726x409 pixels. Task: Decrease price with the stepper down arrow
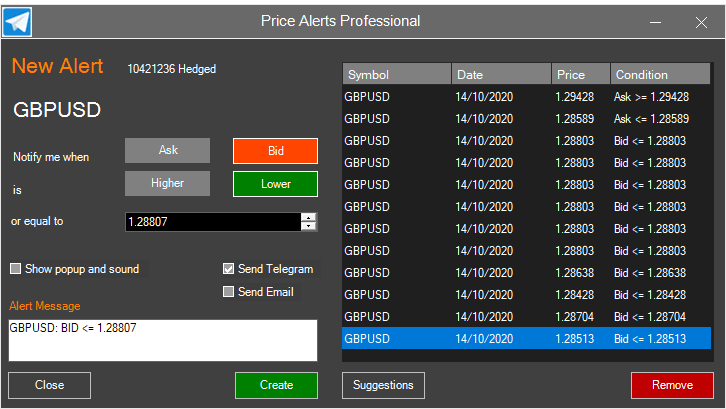(x=309, y=227)
